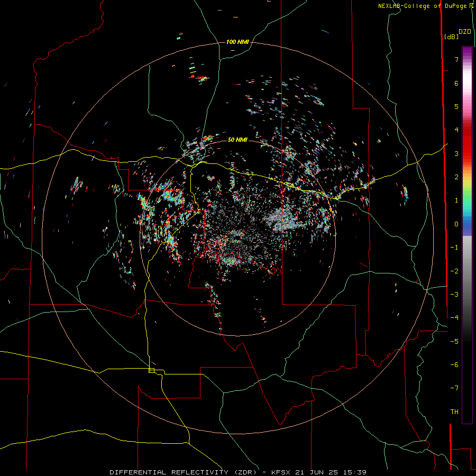This screenshot has height=476, width=476.
Task: Click the DZD label above the color scale
Action: pyautogui.click(x=465, y=32)
